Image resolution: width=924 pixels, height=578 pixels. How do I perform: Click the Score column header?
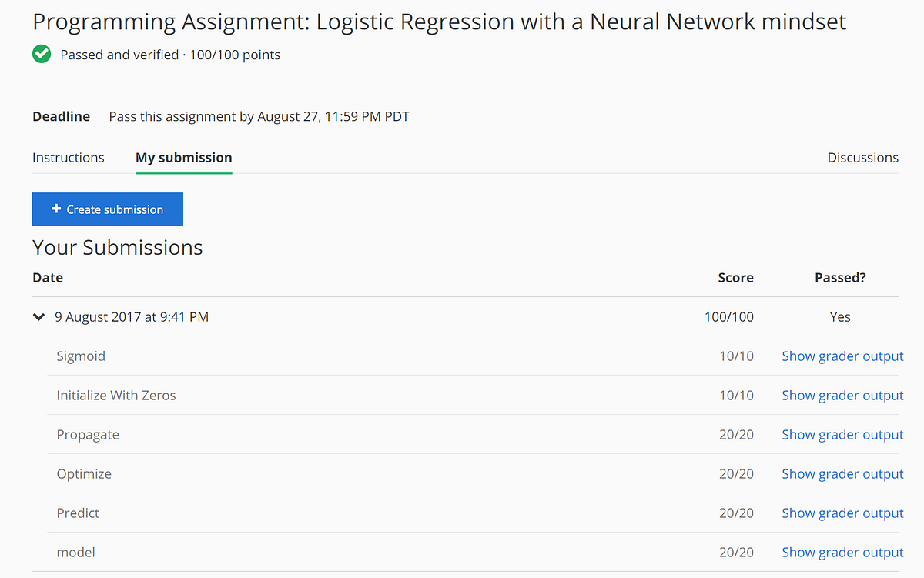tap(735, 278)
